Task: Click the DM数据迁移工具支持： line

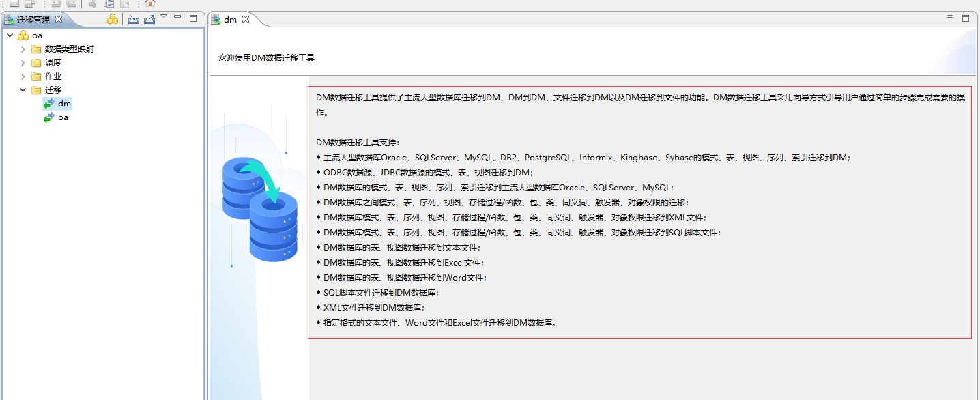Action: 358,143
